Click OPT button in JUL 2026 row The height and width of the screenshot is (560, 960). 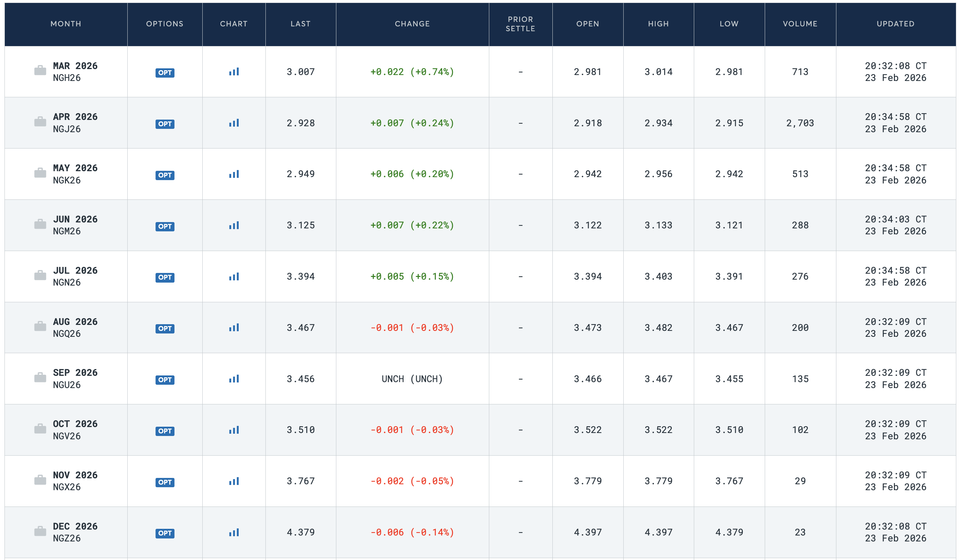[x=165, y=277]
